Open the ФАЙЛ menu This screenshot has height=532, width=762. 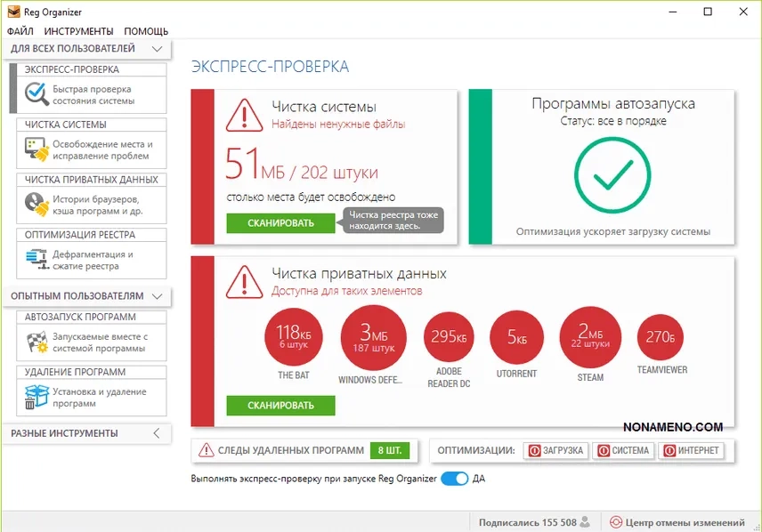point(20,31)
